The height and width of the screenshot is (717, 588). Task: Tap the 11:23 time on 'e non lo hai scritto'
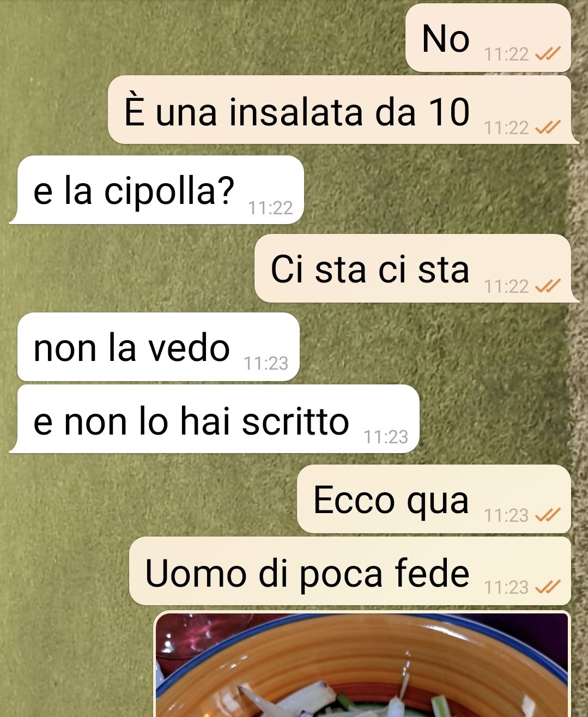386,437
